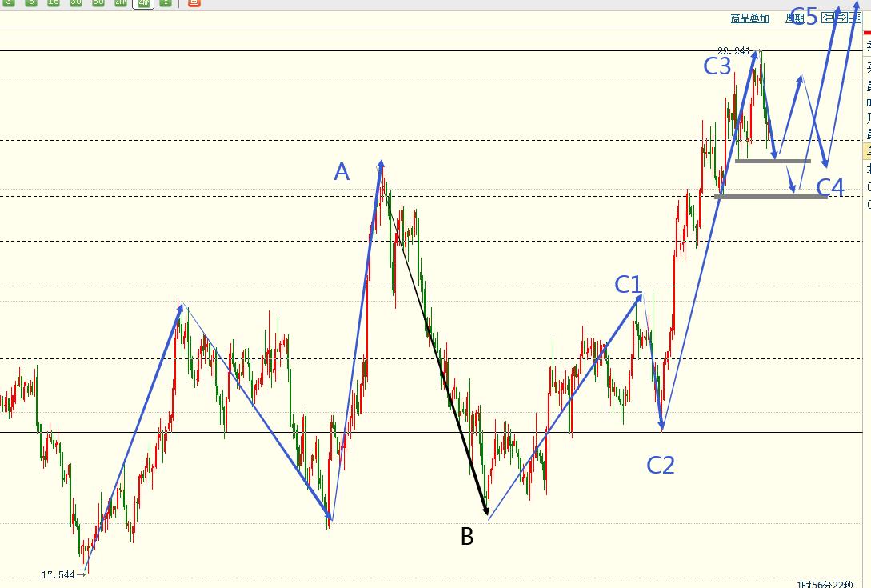Image resolution: width=871 pixels, height=588 pixels.
Task: Select the 60-minute period button
Action: point(98,2)
